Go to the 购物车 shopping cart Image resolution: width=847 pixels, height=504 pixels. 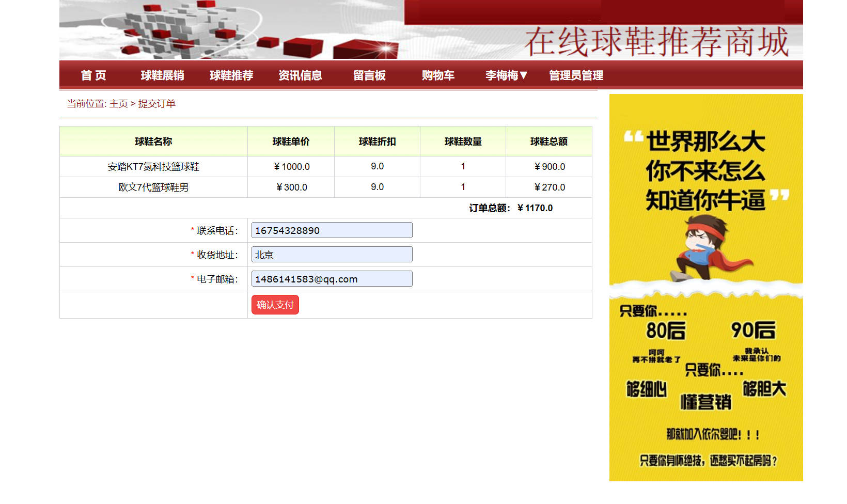438,75
